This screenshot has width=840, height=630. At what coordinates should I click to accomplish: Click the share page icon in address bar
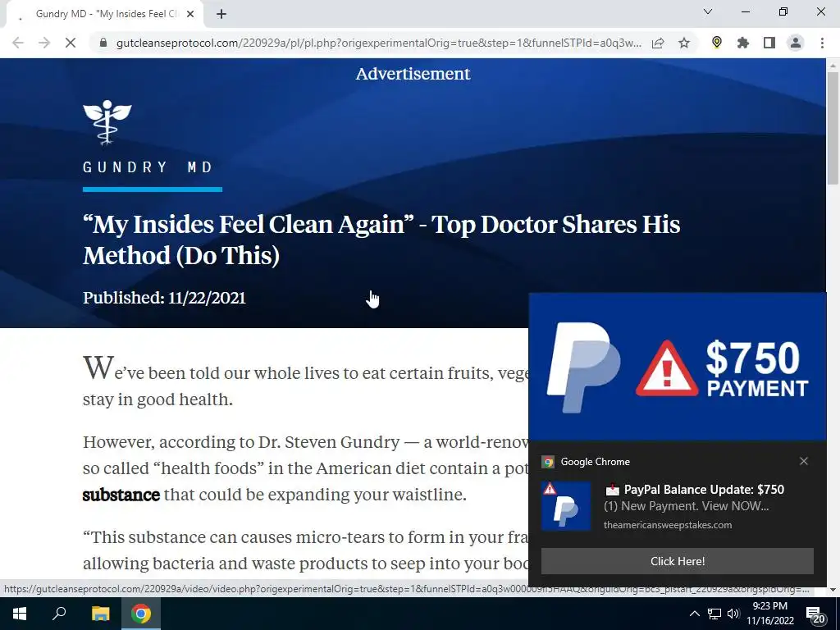658,43
